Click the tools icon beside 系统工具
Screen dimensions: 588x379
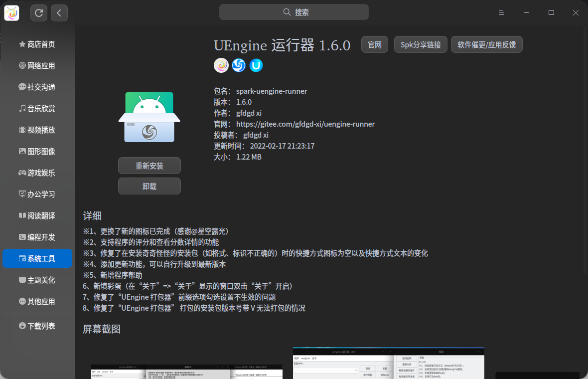tap(22, 258)
